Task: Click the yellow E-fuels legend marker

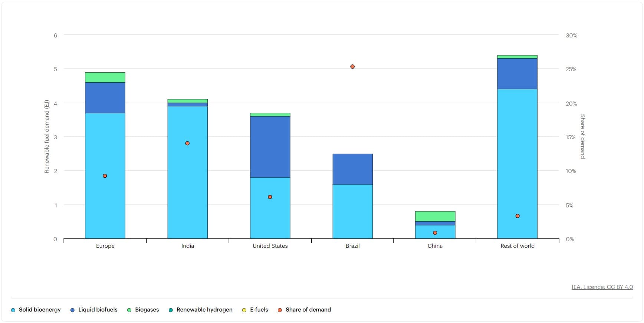Action: tap(244, 310)
